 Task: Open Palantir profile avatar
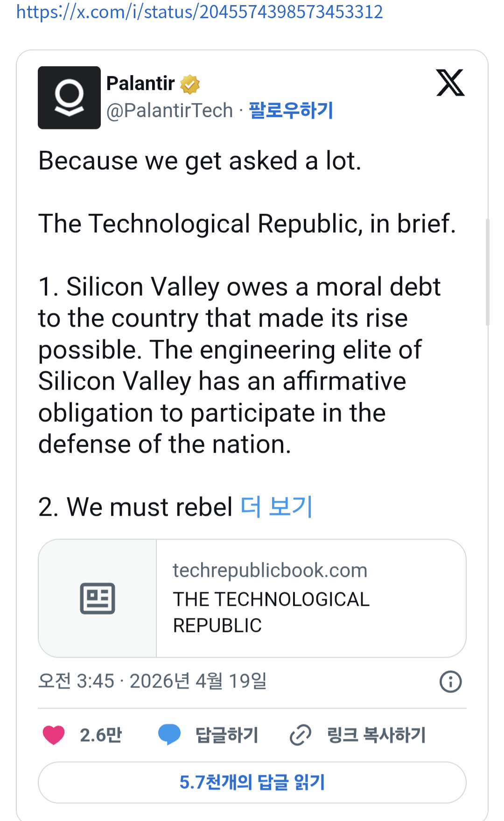(x=69, y=98)
